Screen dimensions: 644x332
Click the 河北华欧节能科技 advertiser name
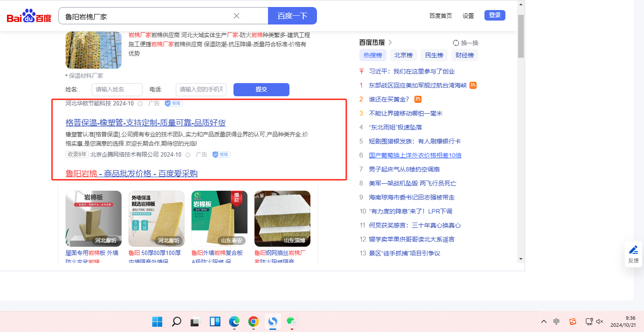tap(89, 104)
